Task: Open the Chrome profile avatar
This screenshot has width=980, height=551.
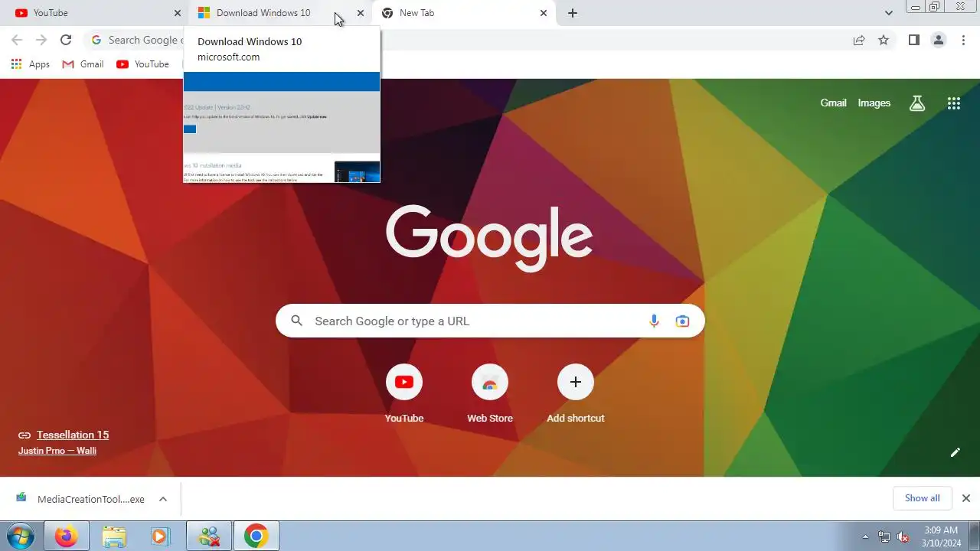Action: click(x=938, y=40)
